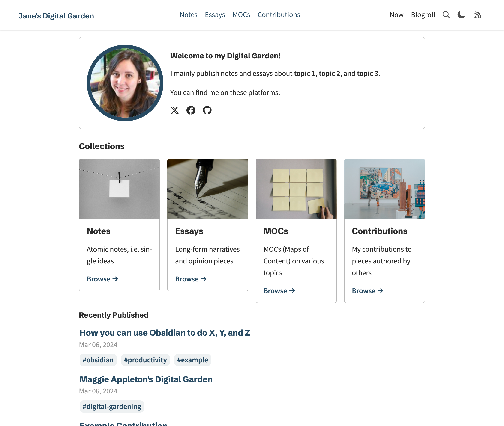Click the 'Recently Published' heading
The height and width of the screenshot is (426, 504).
[114, 315]
